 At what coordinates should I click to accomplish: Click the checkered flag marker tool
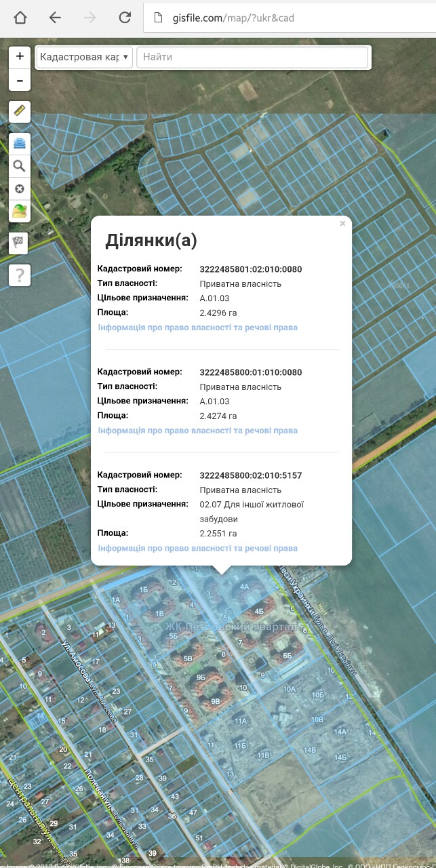[19, 242]
